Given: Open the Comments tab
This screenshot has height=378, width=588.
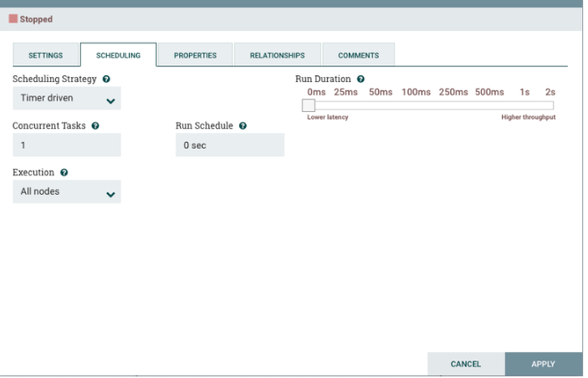Looking at the screenshot, I should (x=359, y=55).
